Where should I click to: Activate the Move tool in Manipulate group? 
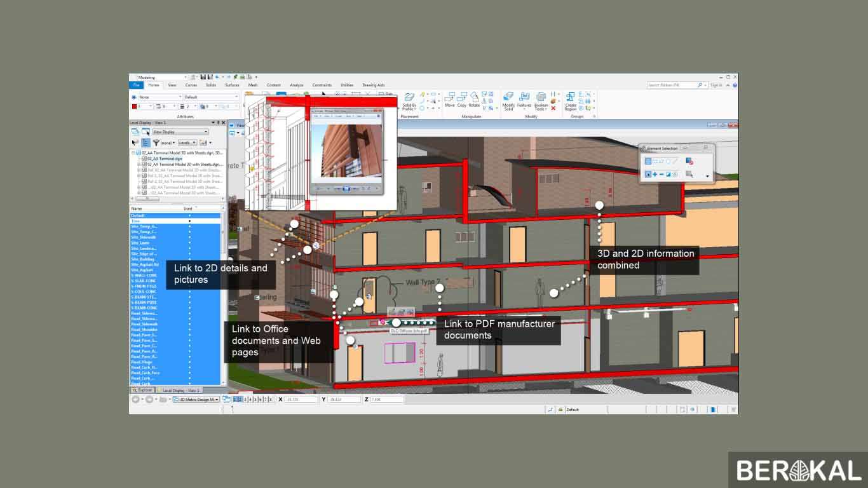click(449, 99)
